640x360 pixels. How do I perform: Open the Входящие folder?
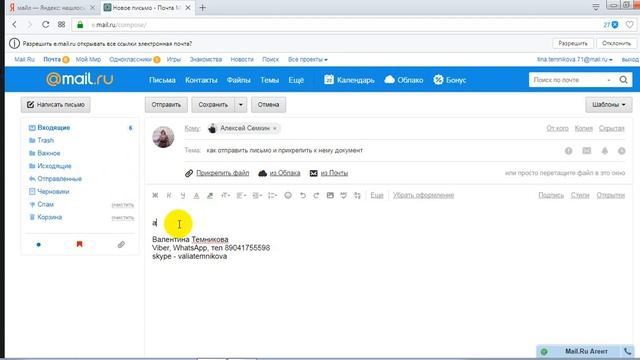click(53, 128)
